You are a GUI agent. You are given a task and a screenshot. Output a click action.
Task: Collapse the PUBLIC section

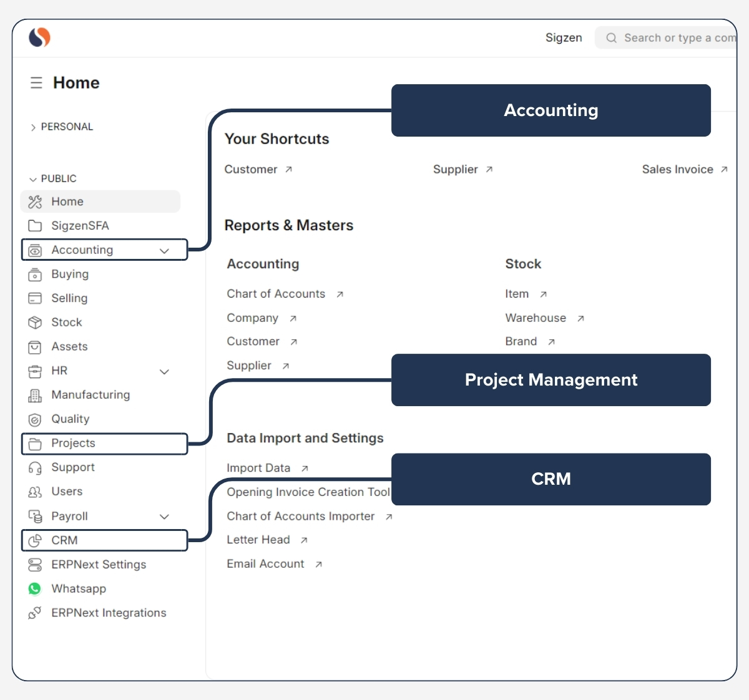(x=32, y=178)
